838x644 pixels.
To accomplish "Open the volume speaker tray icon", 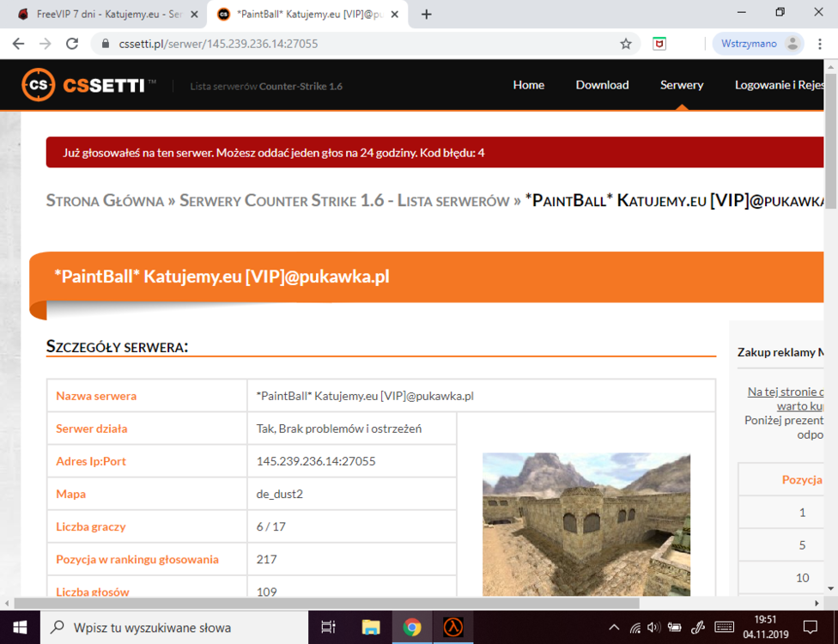I will point(653,628).
